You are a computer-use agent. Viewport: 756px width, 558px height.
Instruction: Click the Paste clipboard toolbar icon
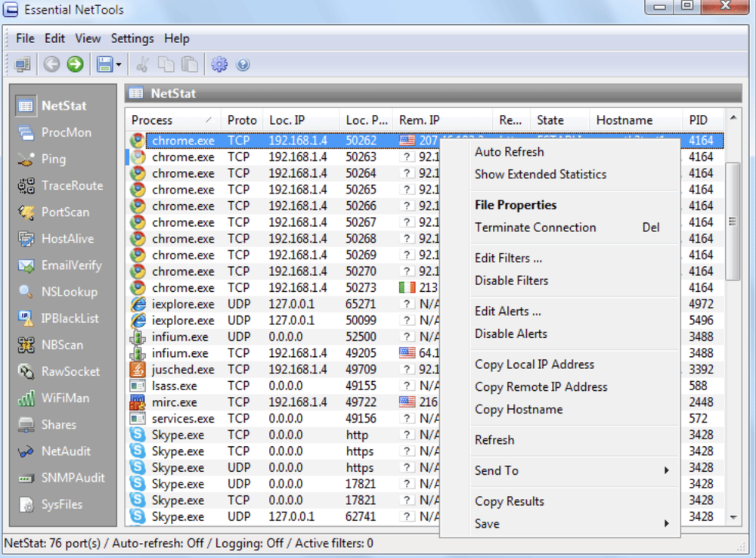[x=190, y=64]
